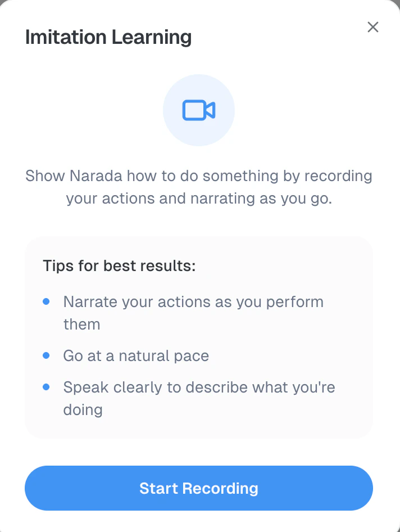Image resolution: width=400 pixels, height=532 pixels.
Task: Click the bullet beside 'Go at a natural pace'
Action: tap(46, 355)
